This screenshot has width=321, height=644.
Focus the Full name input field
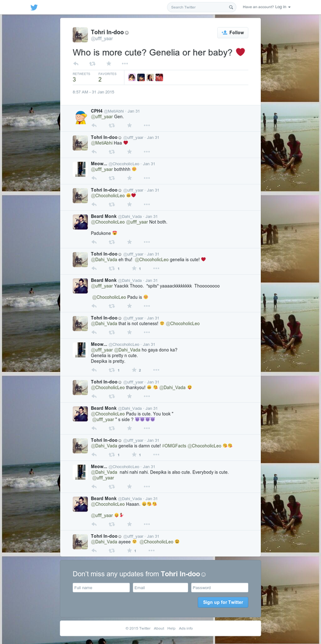point(101,588)
